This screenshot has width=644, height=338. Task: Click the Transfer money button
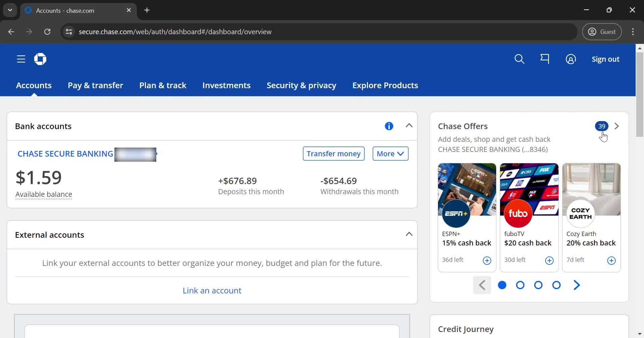334,153
